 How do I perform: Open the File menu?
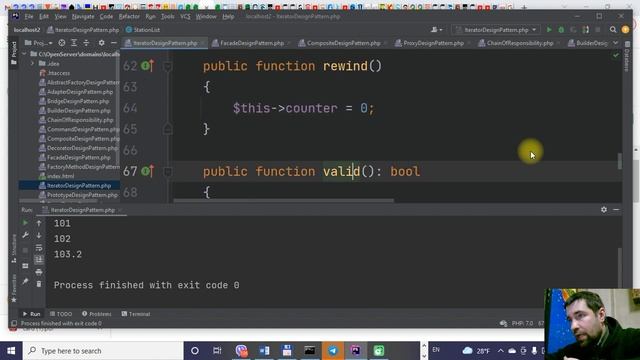click(29, 17)
